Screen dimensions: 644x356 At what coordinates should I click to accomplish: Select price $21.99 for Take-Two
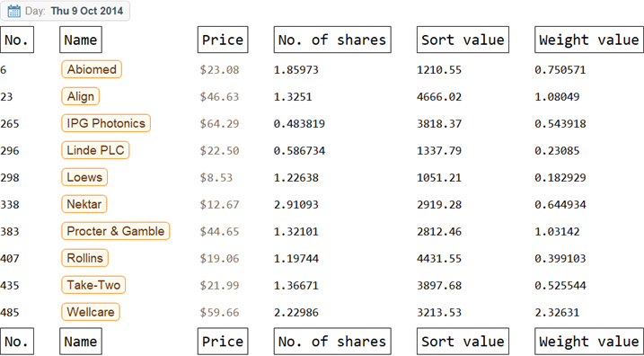[219, 285]
